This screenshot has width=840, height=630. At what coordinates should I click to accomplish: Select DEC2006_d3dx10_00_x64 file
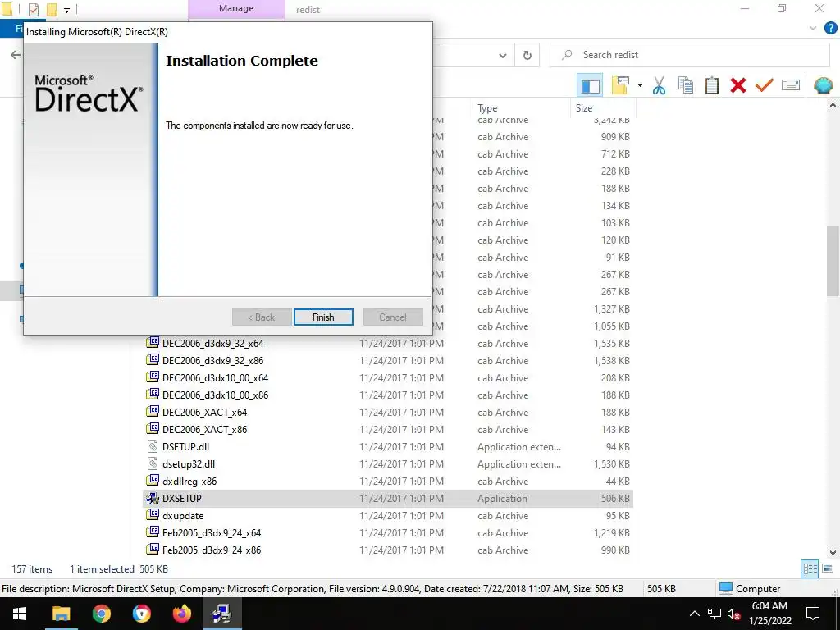tap(388, 377)
